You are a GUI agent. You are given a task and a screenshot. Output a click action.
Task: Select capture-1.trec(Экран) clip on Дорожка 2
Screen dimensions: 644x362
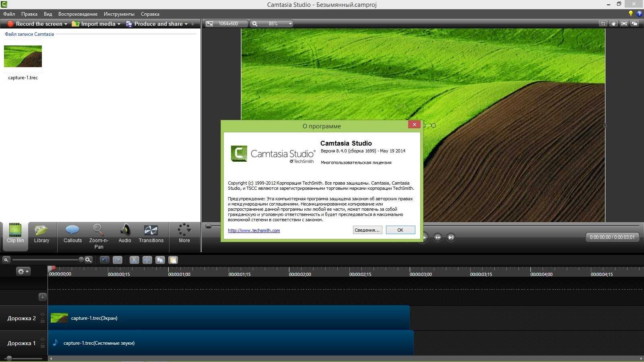(229, 318)
